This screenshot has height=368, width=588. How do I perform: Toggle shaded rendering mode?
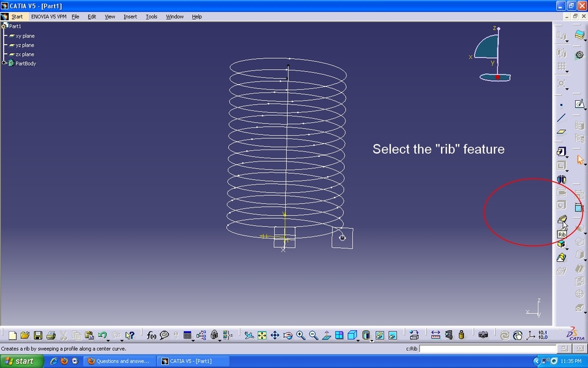365,335
